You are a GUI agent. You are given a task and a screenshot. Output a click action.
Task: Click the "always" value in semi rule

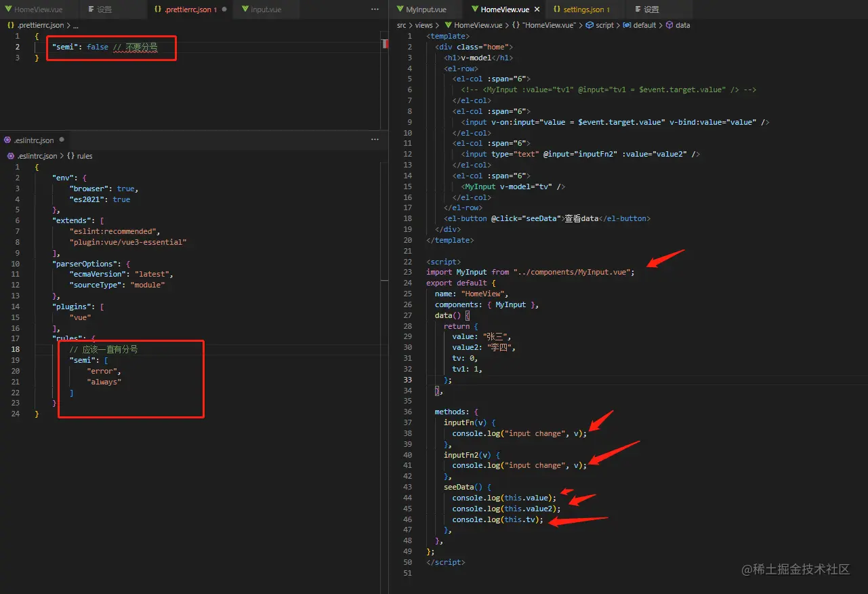coord(104,382)
